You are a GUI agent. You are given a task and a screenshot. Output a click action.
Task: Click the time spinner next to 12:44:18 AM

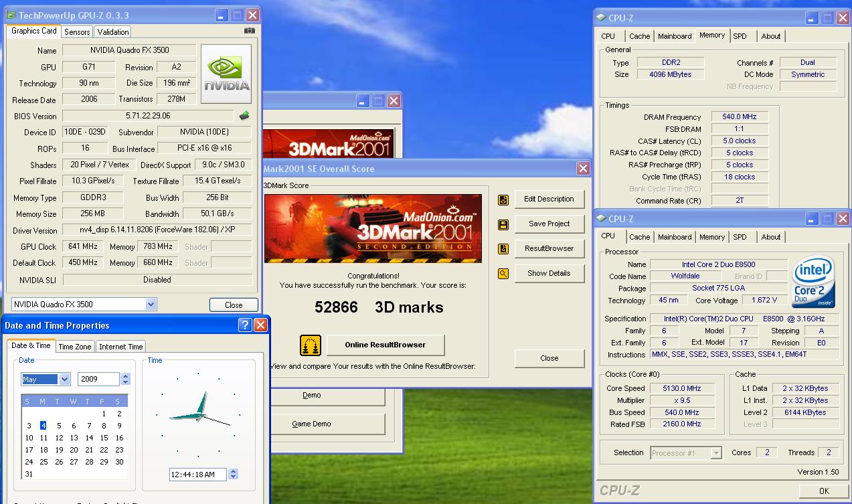click(x=233, y=475)
